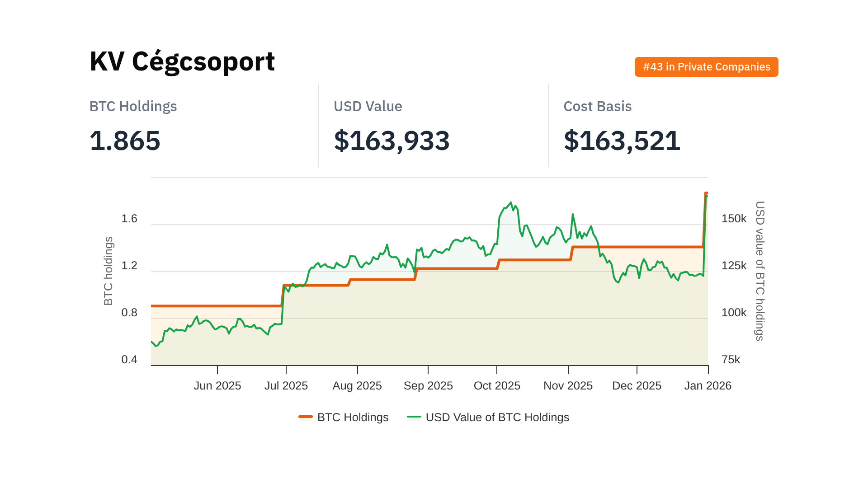The height and width of the screenshot is (488, 868).
Task: Click the Sep 2025 axis label
Action: coord(428,385)
